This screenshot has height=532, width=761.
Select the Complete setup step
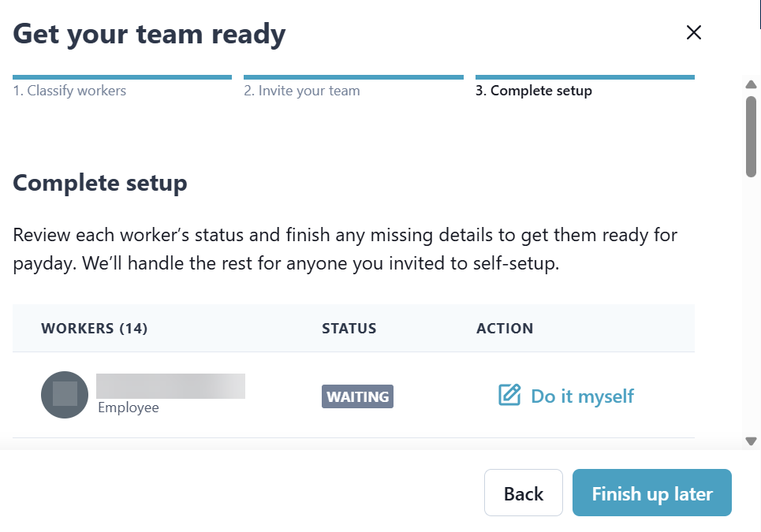(x=533, y=91)
